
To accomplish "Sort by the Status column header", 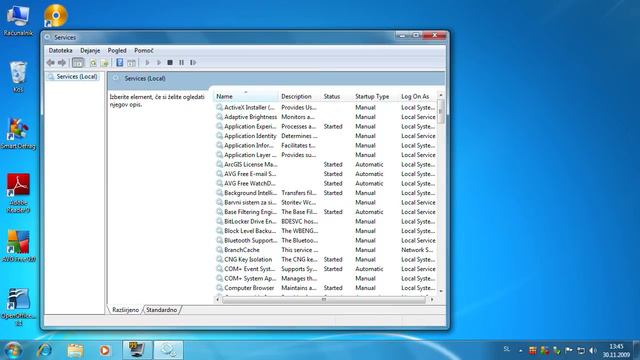I will (x=336, y=96).
